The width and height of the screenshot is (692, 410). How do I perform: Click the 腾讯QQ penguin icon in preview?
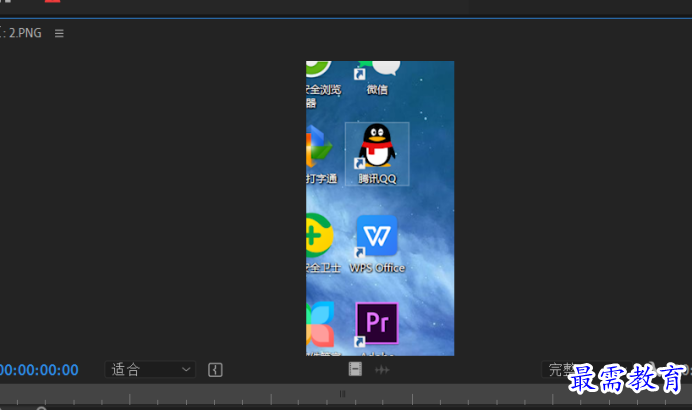[x=377, y=146]
